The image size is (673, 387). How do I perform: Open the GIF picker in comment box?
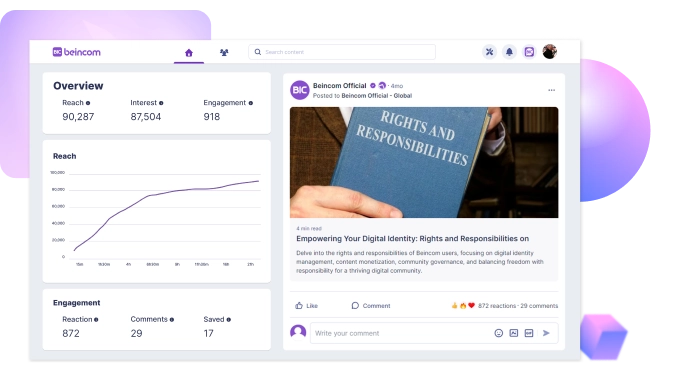[x=529, y=333]
